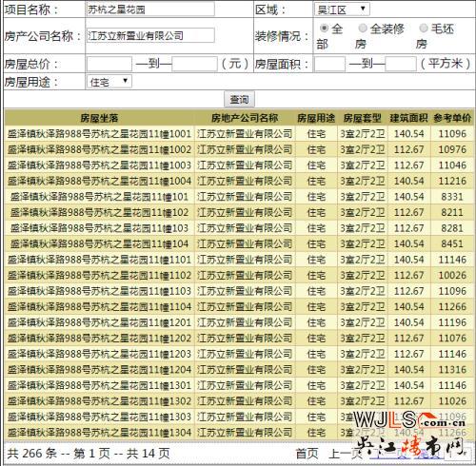Click the price 10976 in row 1002

click(452, 149)
